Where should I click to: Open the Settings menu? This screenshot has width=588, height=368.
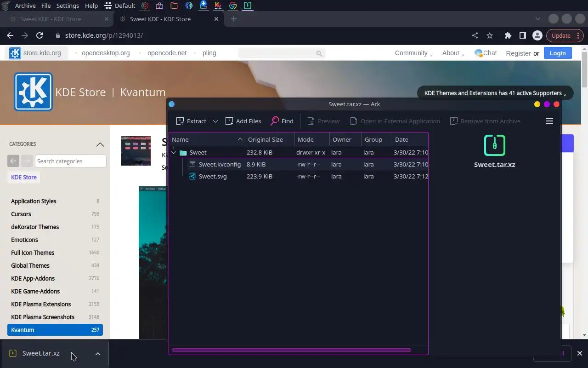[x=68, y=6]
